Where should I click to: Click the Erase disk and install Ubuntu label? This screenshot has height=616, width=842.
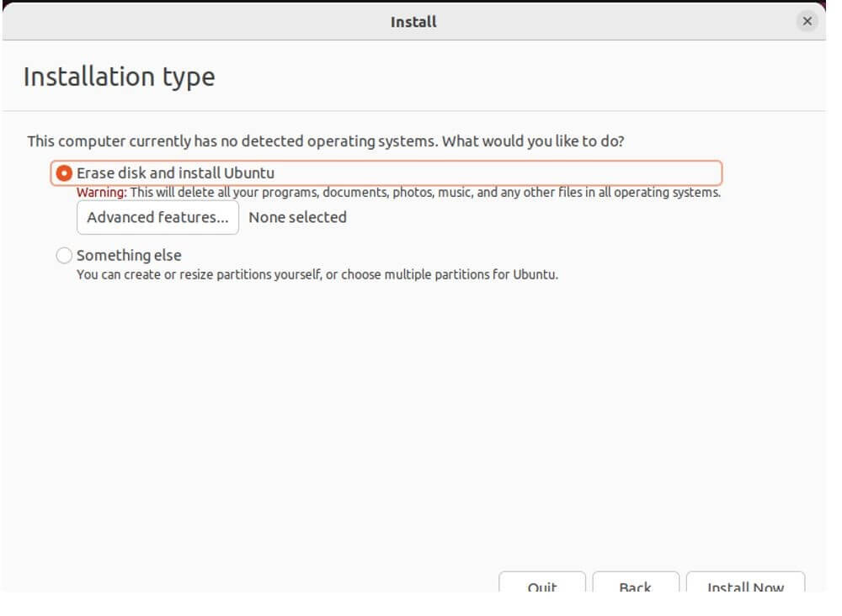click(175, 173)
